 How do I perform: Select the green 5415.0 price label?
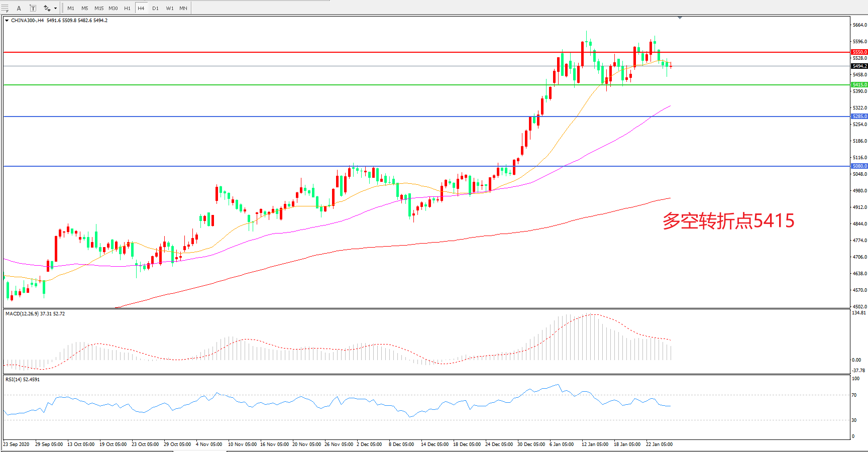[859, 85]
